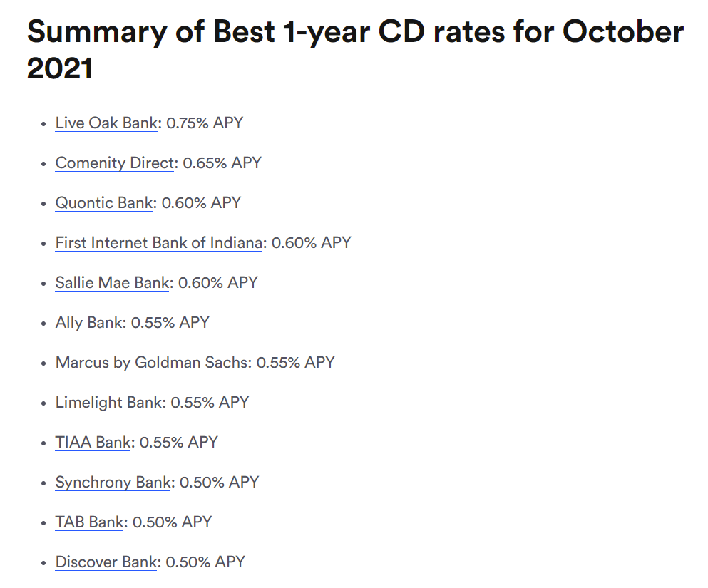The width and height of the screenshot is (708, 588).
Task: Open First Internet Bank of Indiana link
Action: (x=159, y=243)
